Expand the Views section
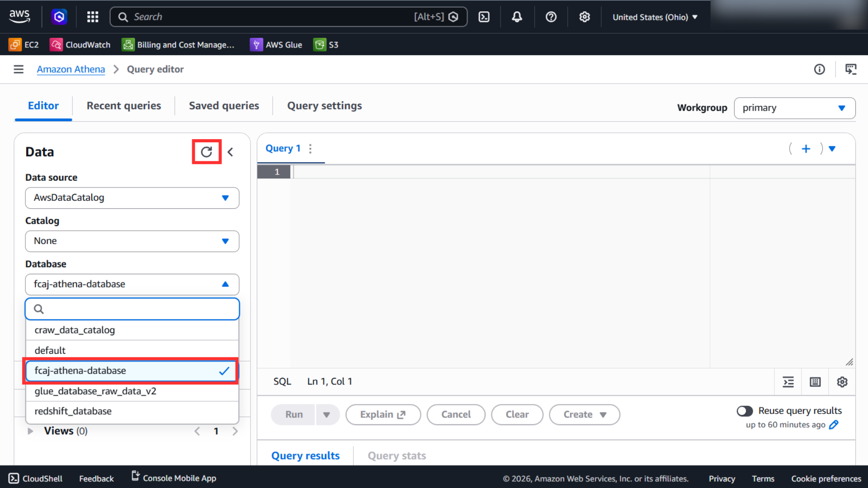868x488 pixels. coord(30,431)
